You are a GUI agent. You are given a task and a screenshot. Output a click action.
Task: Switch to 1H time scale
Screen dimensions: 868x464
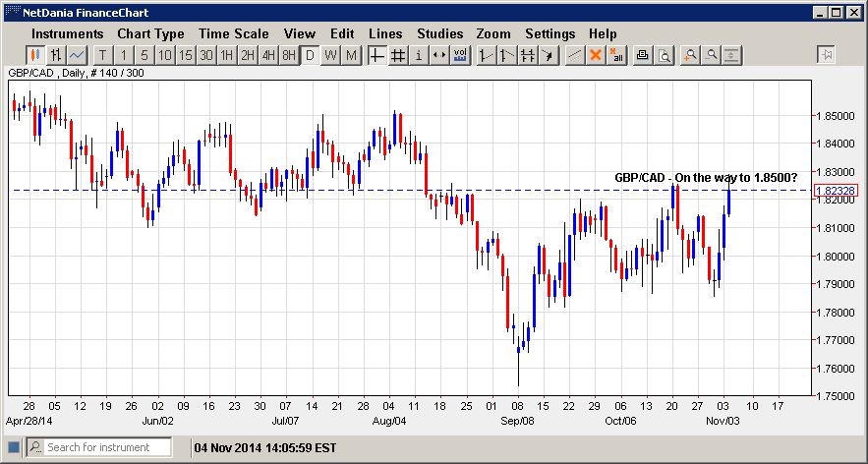click(x=227, y=55)
